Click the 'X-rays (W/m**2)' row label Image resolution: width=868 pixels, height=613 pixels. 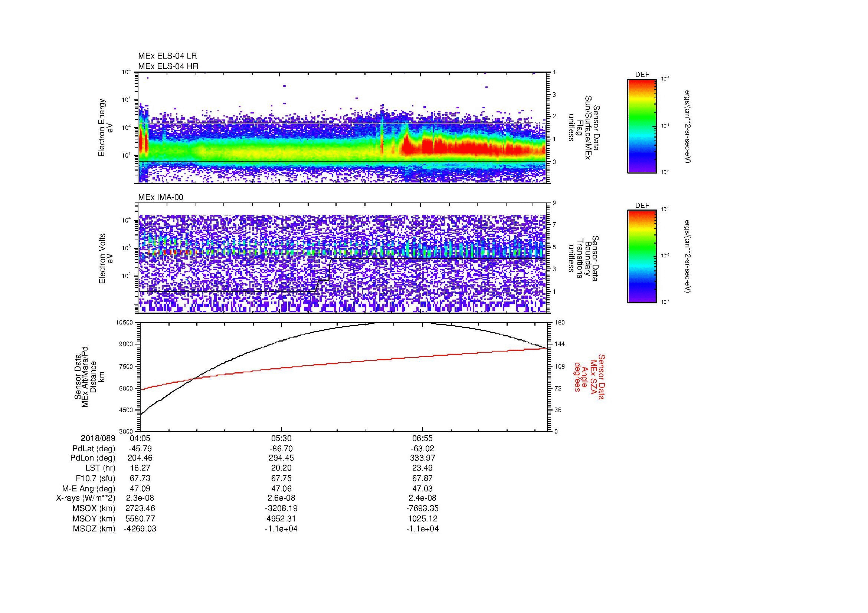tap(86, 498)
